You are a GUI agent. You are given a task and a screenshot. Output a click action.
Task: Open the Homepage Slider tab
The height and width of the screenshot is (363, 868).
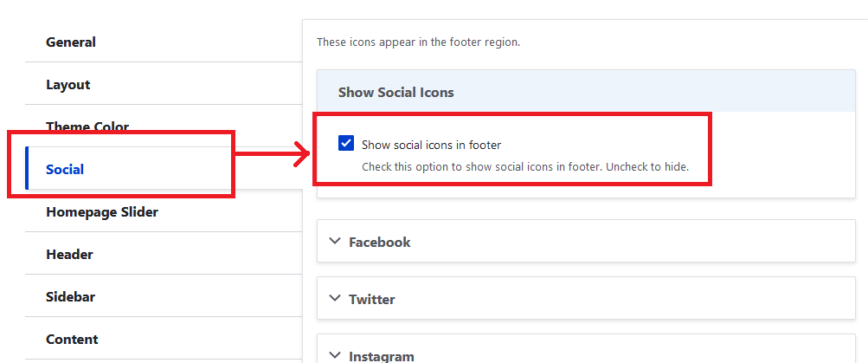pos(102,211)
